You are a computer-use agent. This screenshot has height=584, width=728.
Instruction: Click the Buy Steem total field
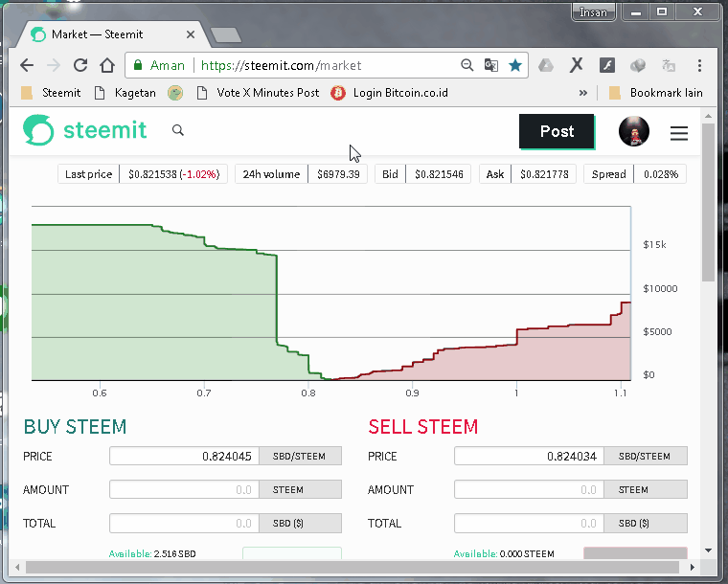pos(184,523)
